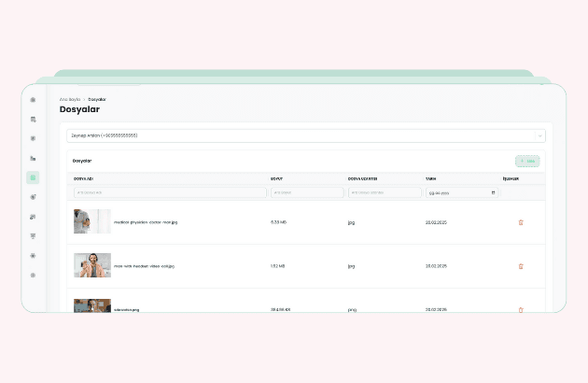This screenshot has height=383, width=588.
Task: Open the doctor image thumbnail in first row
Action: [92, 221]
